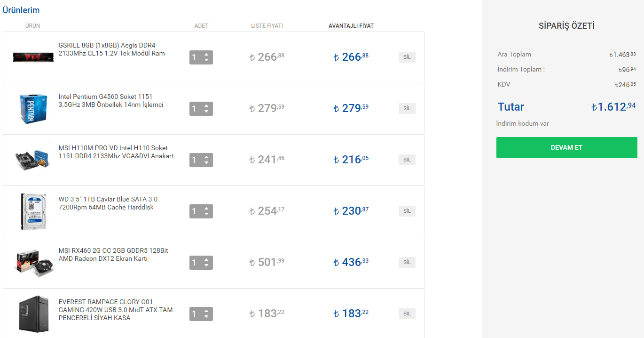Decrease quantity of Intel Pentium G4560
644x338 pixels.
(x=206, y=112)
